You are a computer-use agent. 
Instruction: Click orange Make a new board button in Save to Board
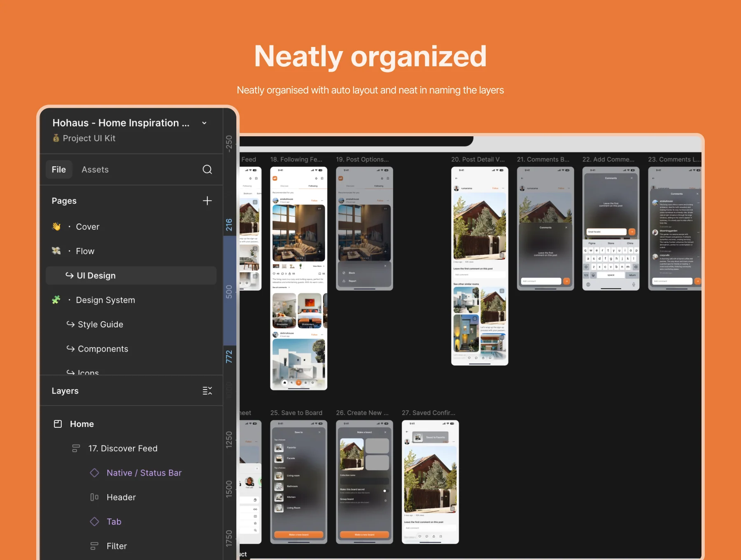(298, 534)
